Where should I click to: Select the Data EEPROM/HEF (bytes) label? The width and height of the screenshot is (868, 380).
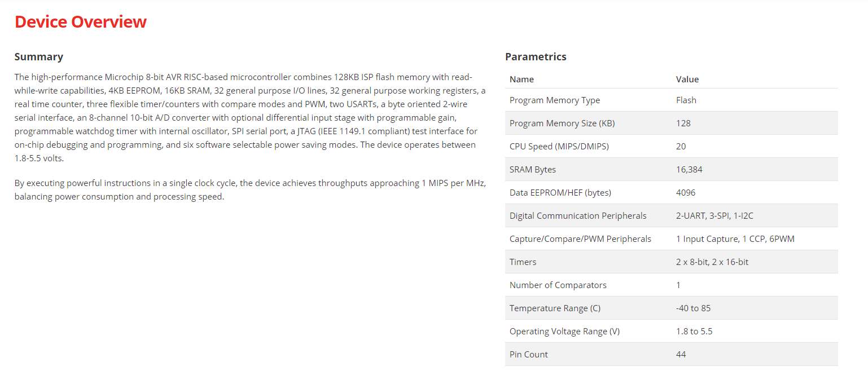point(560,193)
